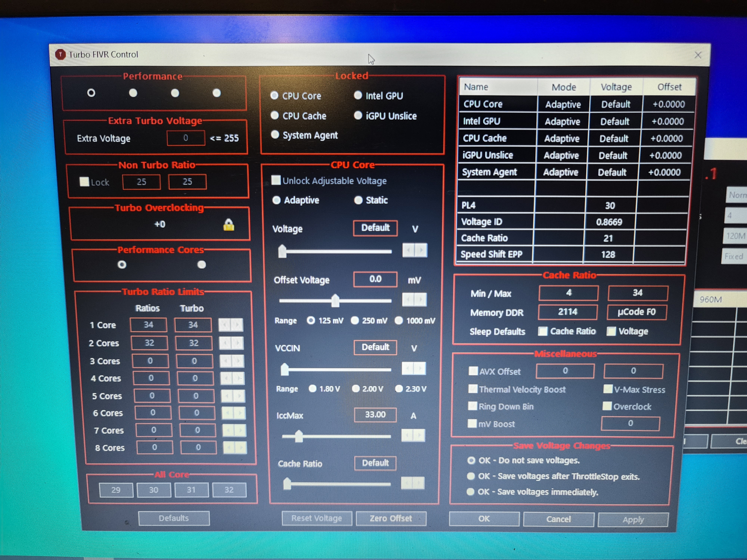
Task: Choose Adaptive voltage mode
Action: pyautogui.click(x=276, y=200)
